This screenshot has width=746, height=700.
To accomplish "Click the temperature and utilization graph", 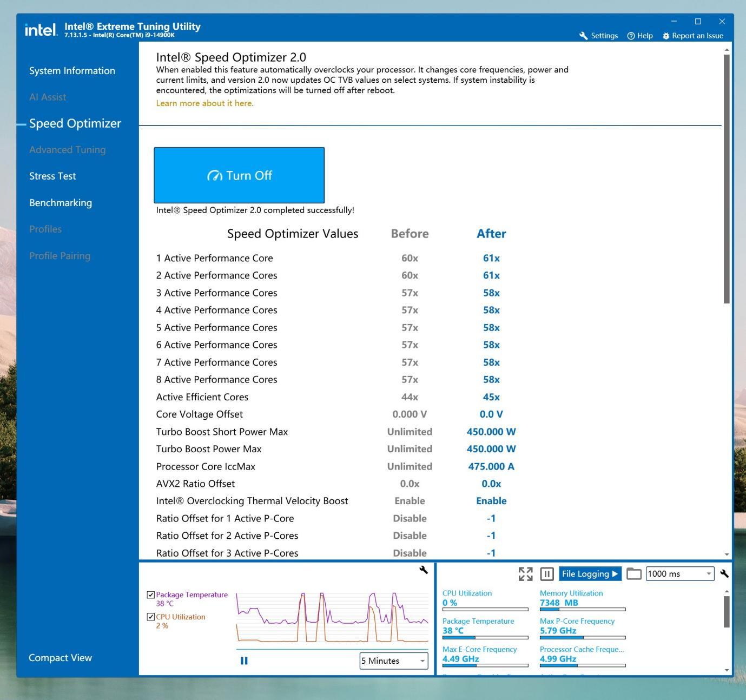I will point(332,617).
